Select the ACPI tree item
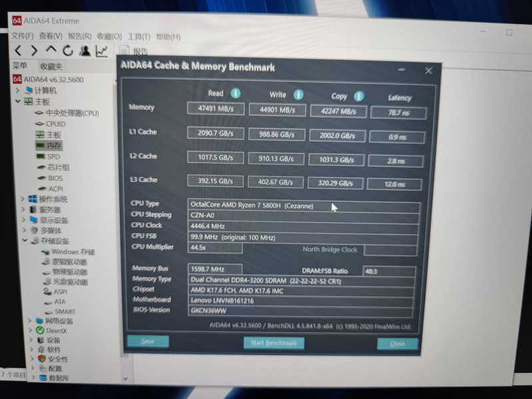 point(56,189)
